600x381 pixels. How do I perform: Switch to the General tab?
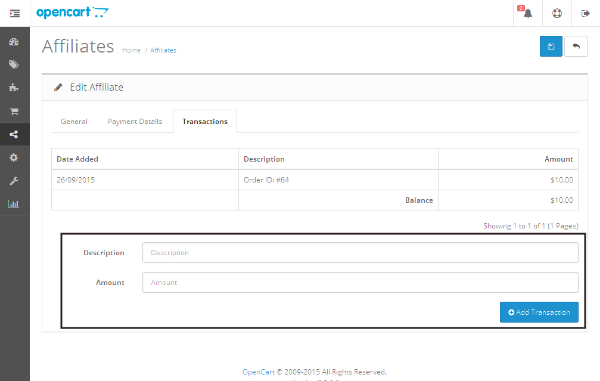click(x=74, y=121)
